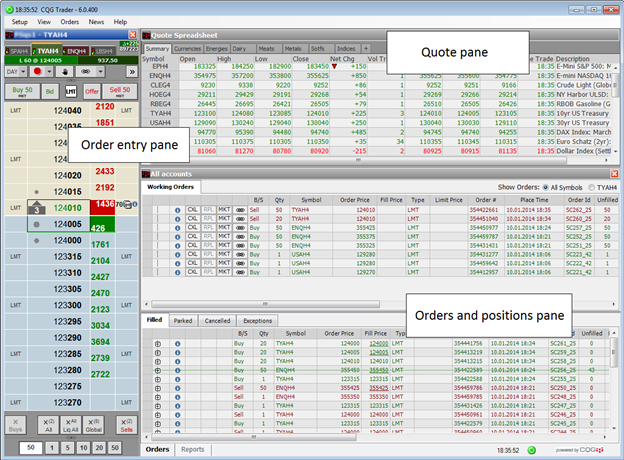Expand the filled TYAH4 order SC261_25 row

(x=158, y=344)
